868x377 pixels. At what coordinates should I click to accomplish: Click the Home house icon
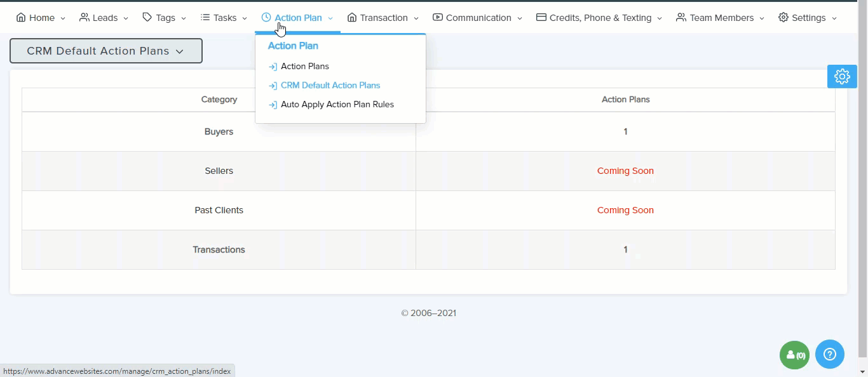tap(21, 18)
